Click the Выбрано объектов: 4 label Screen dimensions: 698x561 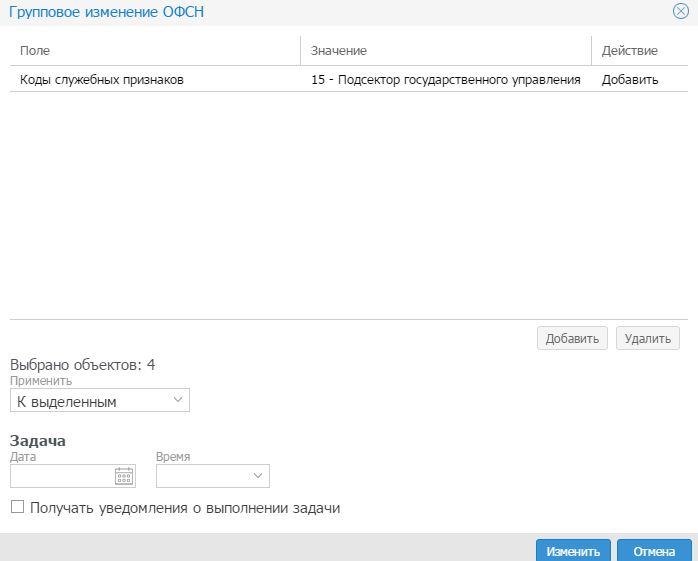pos(82,365)
